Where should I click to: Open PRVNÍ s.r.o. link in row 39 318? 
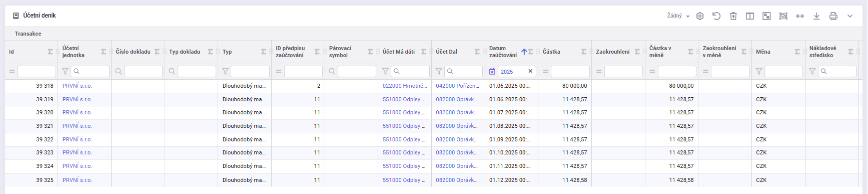[77, 86]
